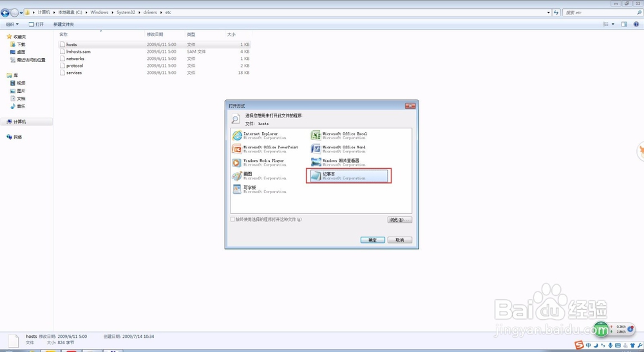644x352 pixels.
Task: Choose 写字板 (WordPad) program icon
Action: (x=236, y=189)
